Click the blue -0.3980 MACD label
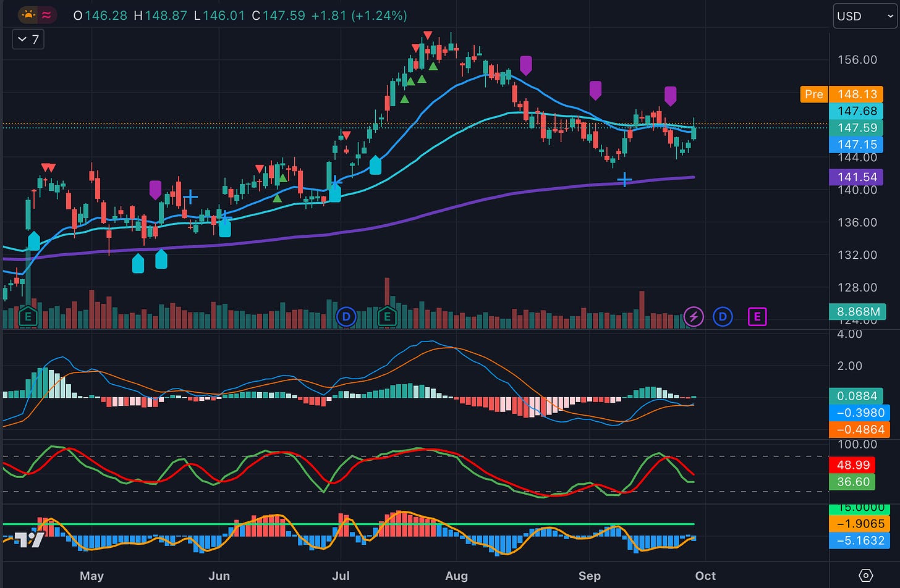This screenshot has width=900, height=588. pos(859,413)
